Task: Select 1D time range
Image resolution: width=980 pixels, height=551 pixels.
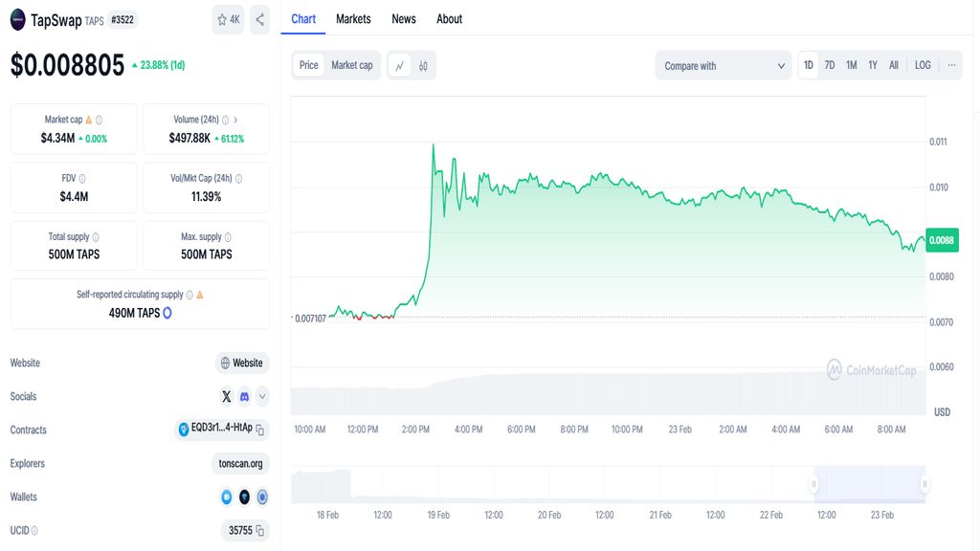Action: [808, 65]
